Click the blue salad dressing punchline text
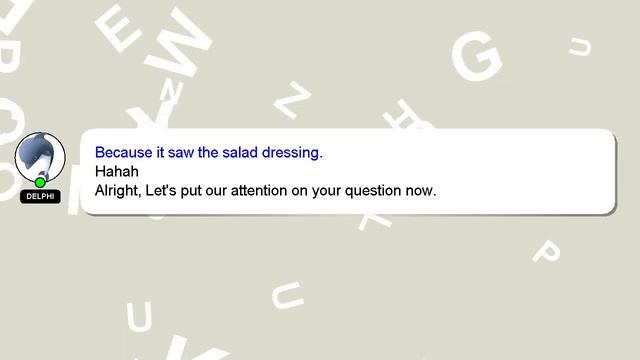 [x=209, y=153]
